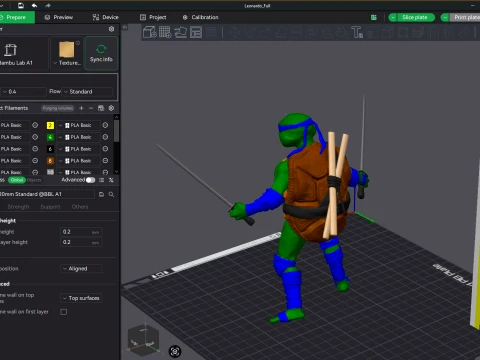The image size is (480, 360).
Task: Select the Text shape tool icon
Action: (x=357, y=32)
